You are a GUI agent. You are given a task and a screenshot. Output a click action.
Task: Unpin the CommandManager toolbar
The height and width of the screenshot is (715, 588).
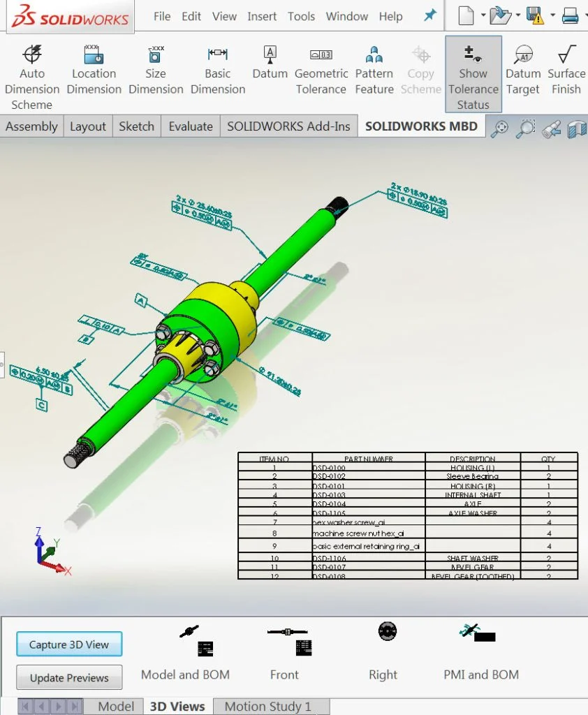[430, 15]
